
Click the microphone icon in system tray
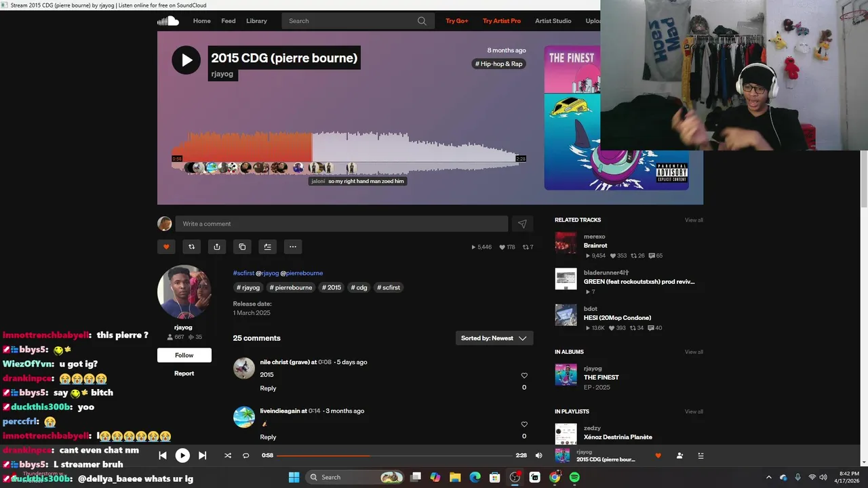(x=797, y=477)
